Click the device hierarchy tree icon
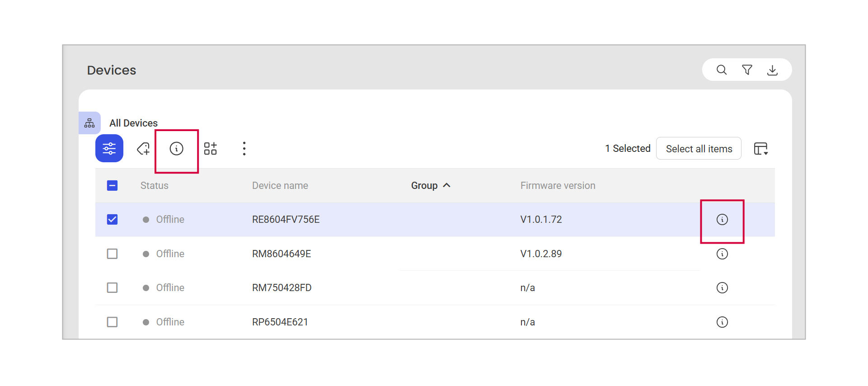Screen dimensions: 868x386 point(89,123)
